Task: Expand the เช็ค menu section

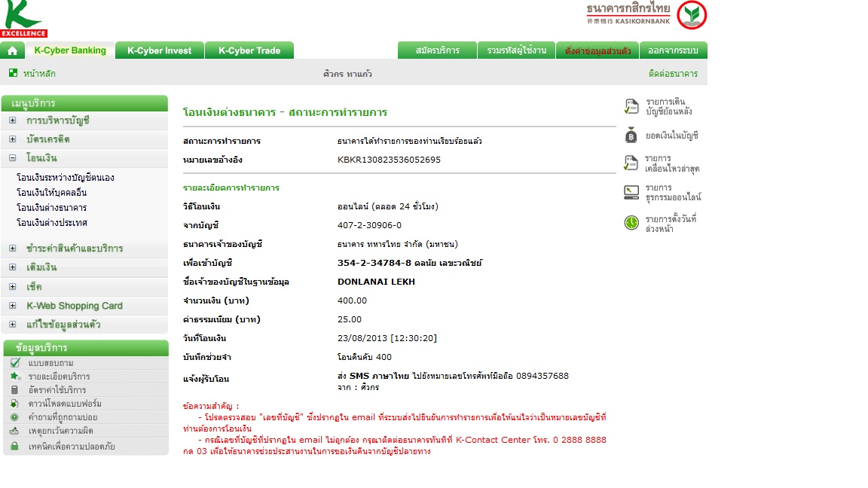Action: pyautogui.click(x=12, y=287)
